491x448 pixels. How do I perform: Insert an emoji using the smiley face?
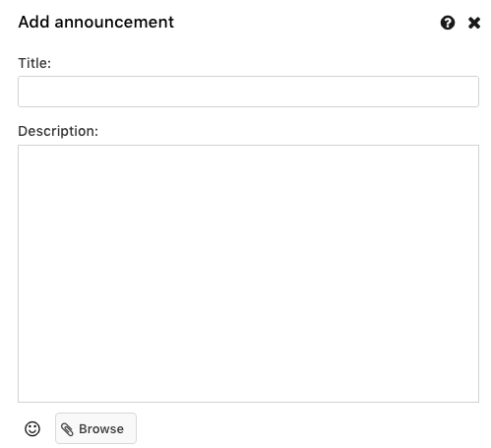[x=32, y=428]
